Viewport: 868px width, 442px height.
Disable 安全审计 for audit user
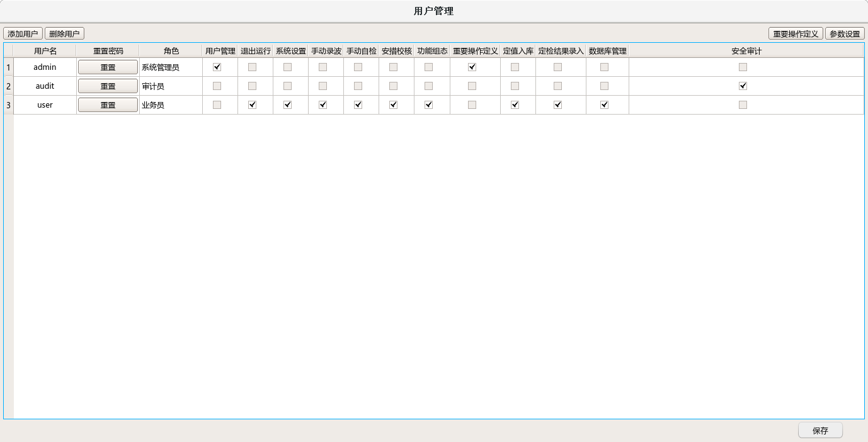(743, 86)
